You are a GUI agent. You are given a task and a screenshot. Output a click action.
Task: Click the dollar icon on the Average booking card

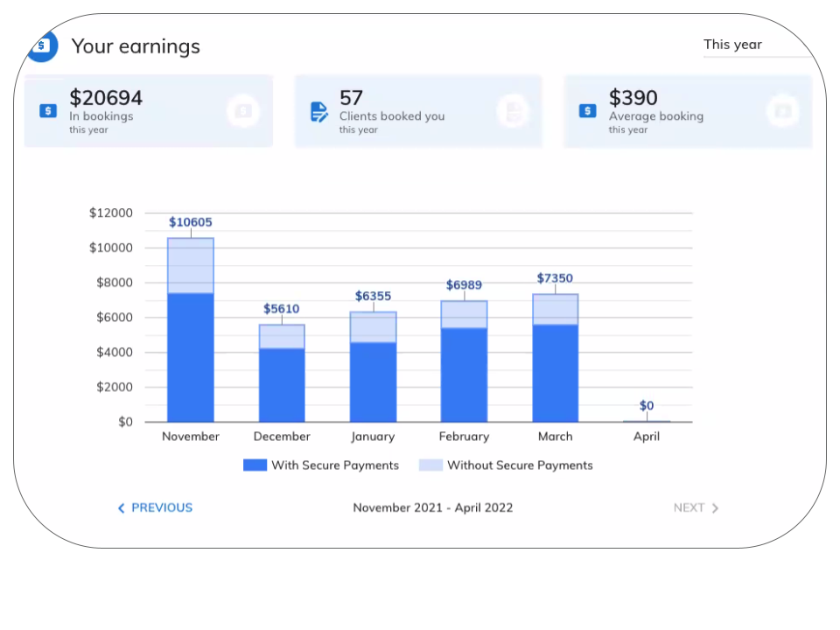587,111
